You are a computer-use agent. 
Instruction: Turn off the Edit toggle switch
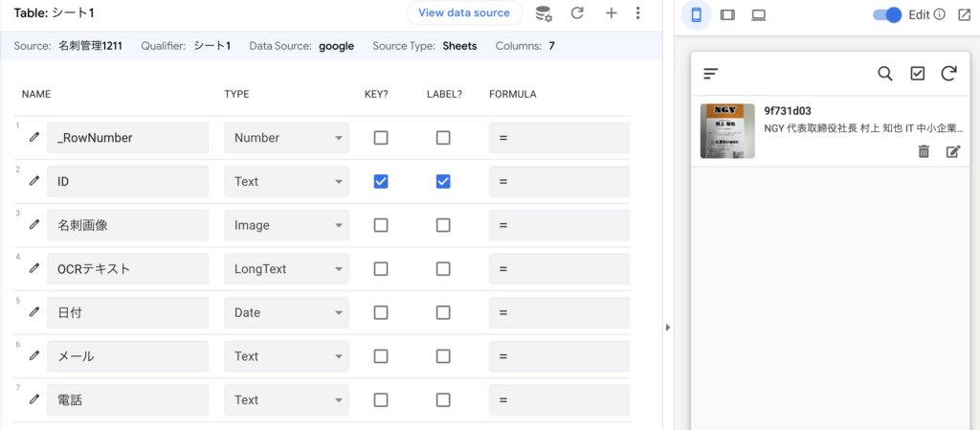887,15
